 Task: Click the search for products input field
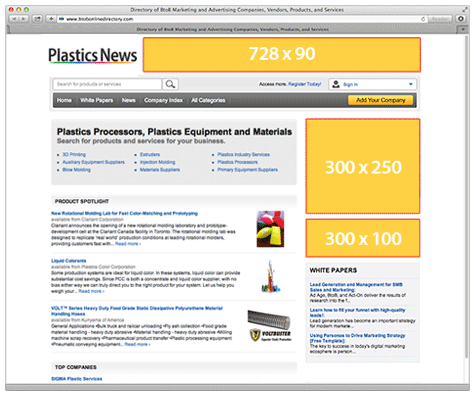click(x=107, y=84)
